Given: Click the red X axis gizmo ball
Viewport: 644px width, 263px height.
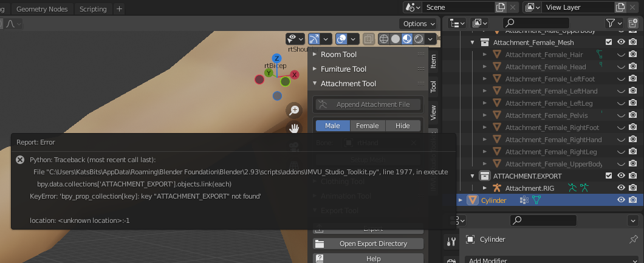Looking at the screenshot, I should (x=295, y=75).
